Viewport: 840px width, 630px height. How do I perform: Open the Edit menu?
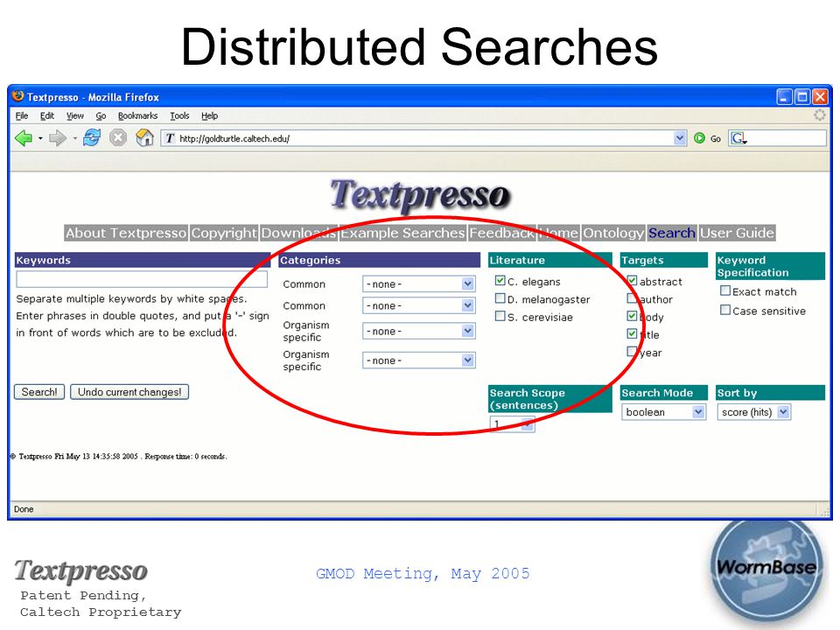[x=47, y=115]
